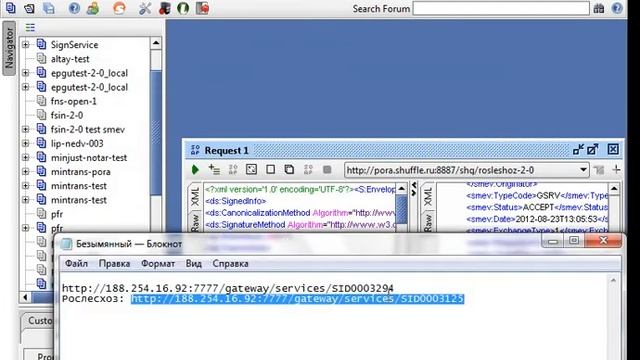
Task: Select fsin-2-0 project in tree
Action: (x=67, y=115)
